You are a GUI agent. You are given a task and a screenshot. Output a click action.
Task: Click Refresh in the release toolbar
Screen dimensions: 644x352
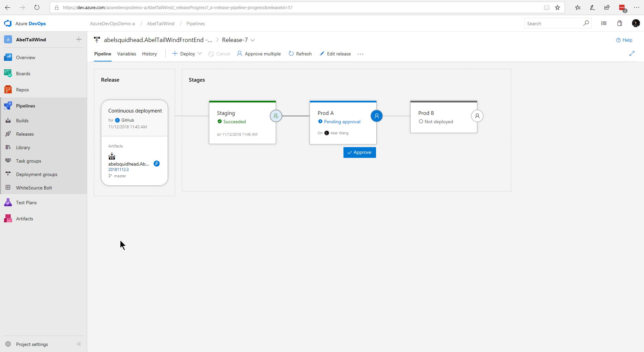[300, 54]
